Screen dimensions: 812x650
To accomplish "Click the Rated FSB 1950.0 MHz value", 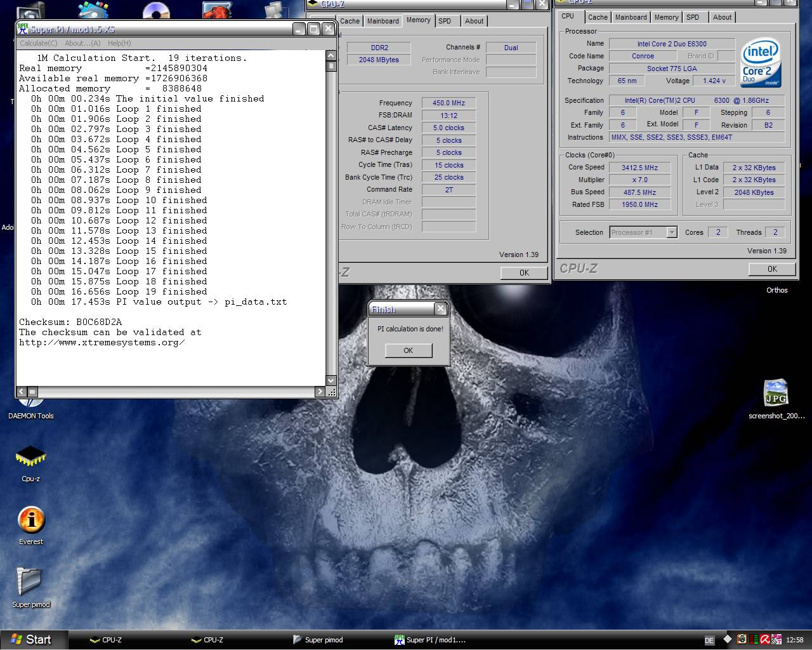I will click(639, 204).
